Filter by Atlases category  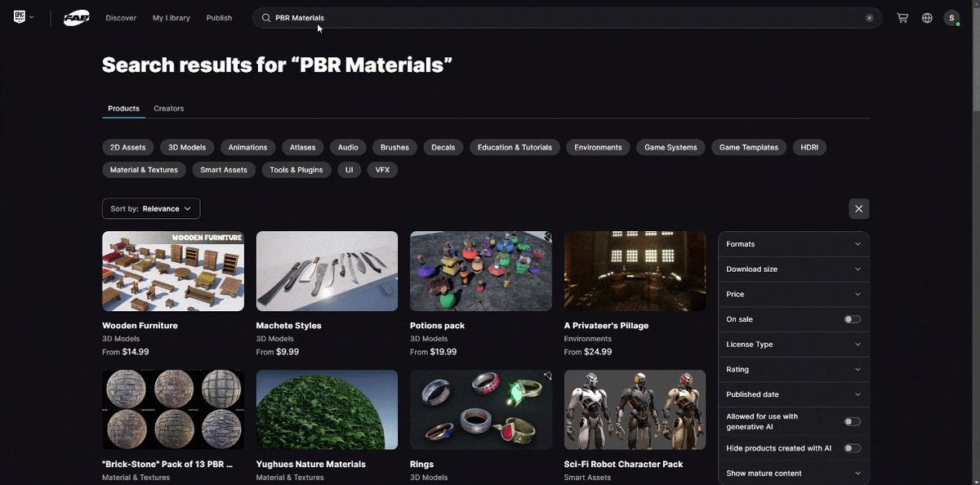[302, 148]
